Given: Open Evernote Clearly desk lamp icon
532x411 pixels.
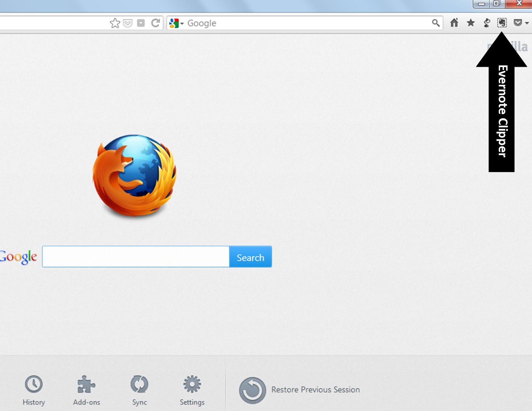Looking at the screenshot, I should (x=487, y=23).
